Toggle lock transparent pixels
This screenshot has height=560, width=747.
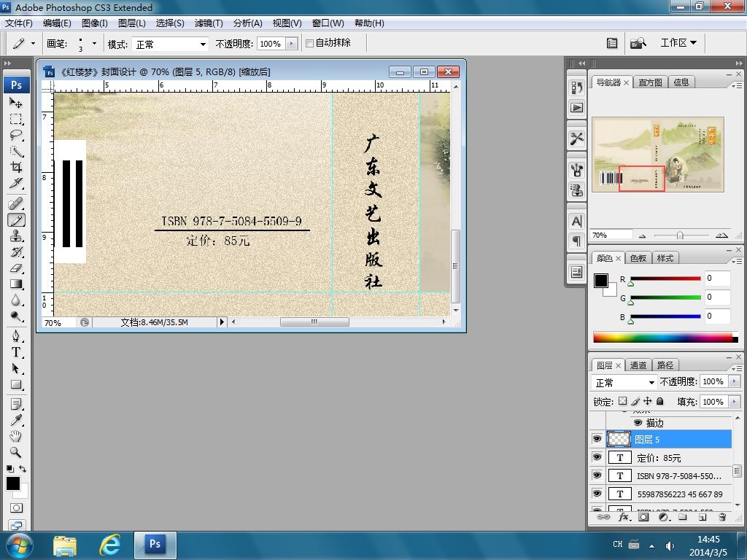(x=622, y=401)
